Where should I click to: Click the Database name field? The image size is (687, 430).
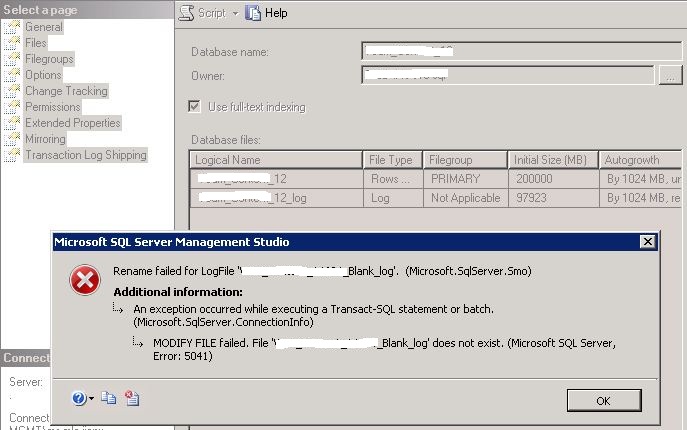coord(521,51)
